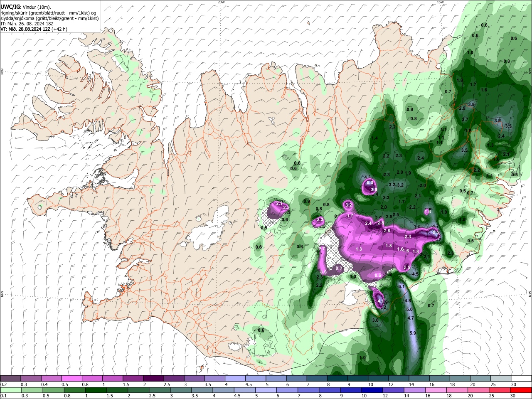Viewport: 532px width, 399px height.
Task: Click the 5.0 precipitation value on the map
Action: point(409,309)
